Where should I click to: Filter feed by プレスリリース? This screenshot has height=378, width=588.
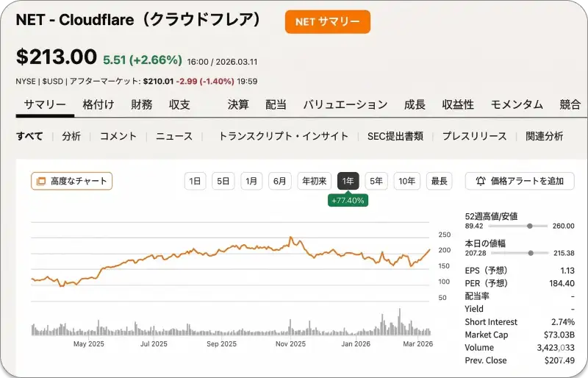pyautogui.click(x=474, y=136)
